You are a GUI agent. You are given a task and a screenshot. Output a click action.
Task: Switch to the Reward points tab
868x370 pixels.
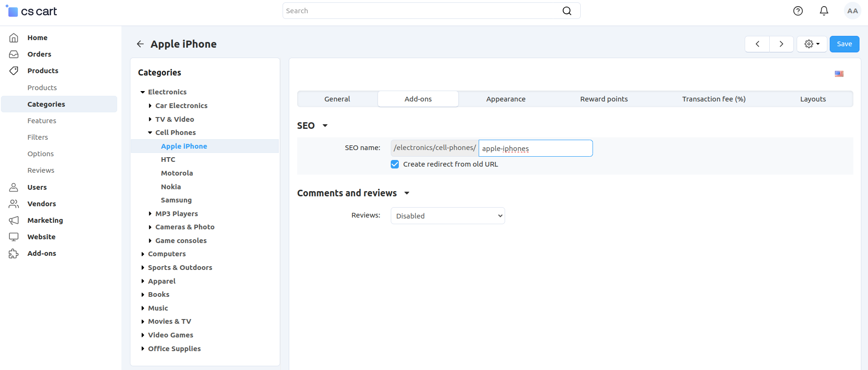pos(604,99)
